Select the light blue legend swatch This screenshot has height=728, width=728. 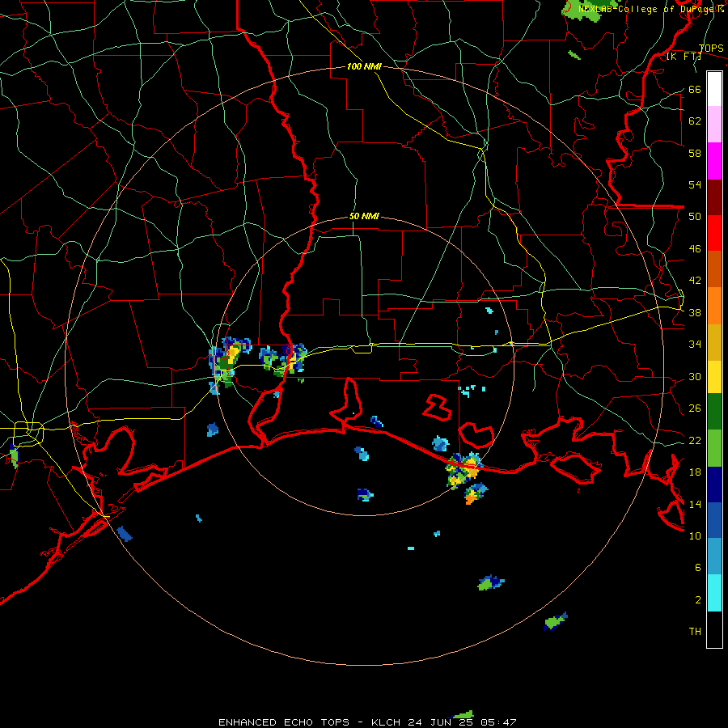pos(714,557)
